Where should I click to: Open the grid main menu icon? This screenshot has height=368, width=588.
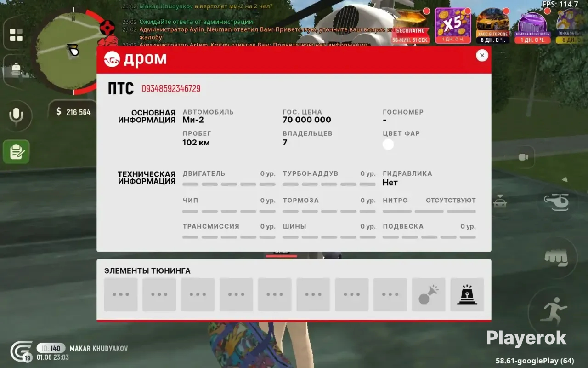coord(16,35)
